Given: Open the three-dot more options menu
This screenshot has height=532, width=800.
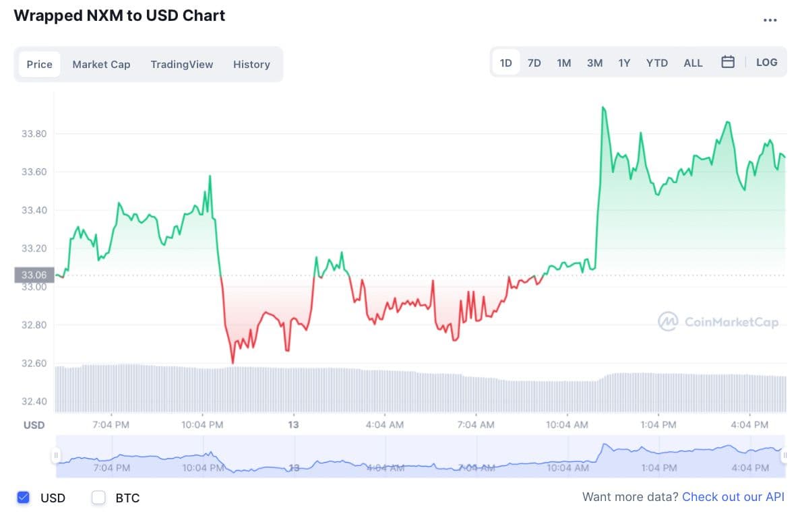Looking at the screenshot, I should 770,20.
